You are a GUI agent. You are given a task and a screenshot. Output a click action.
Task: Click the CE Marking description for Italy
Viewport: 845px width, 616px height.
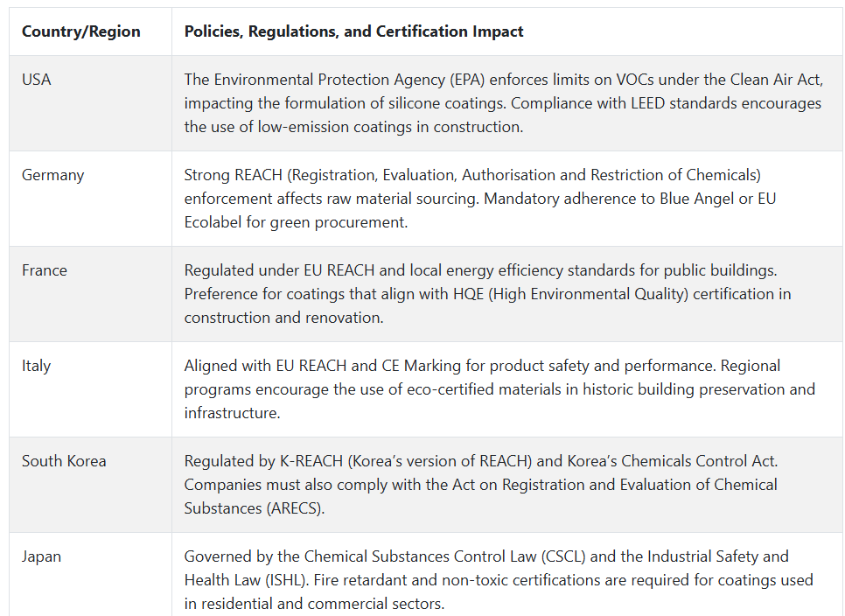point(499,389)
